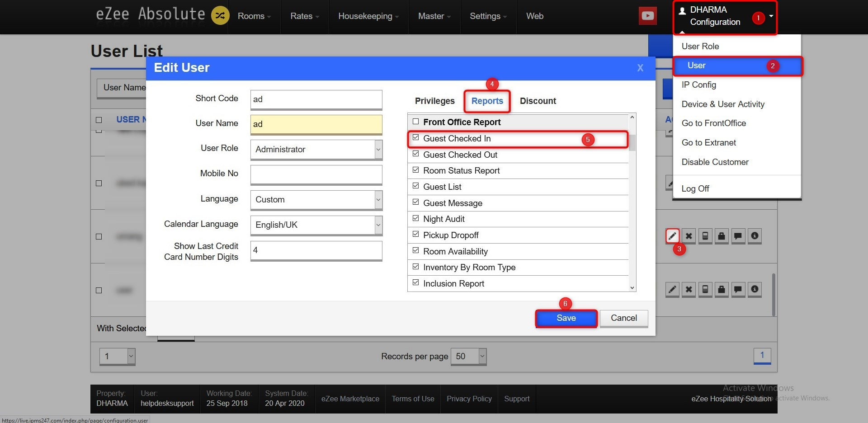The width and height of the screenshot is (868, 423).
Task: Expand the Housekeeping menu
Action: [x=368, y=16]
